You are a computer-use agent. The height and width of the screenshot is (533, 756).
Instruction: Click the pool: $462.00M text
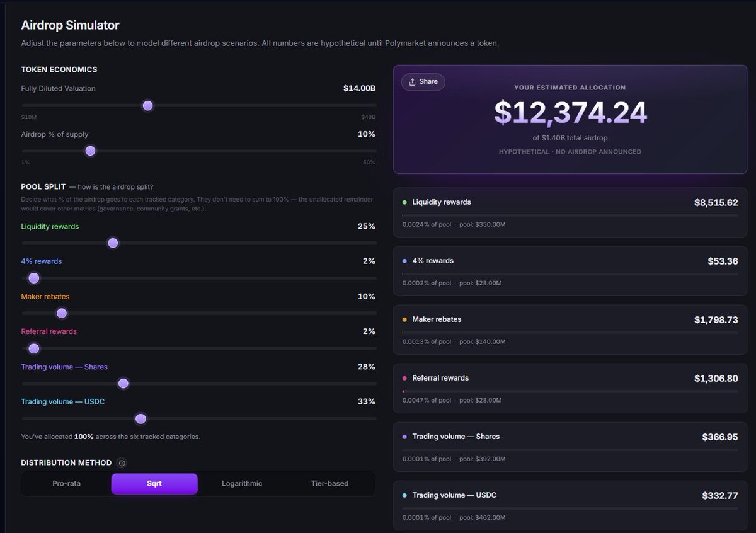click(x=483, y=517)
